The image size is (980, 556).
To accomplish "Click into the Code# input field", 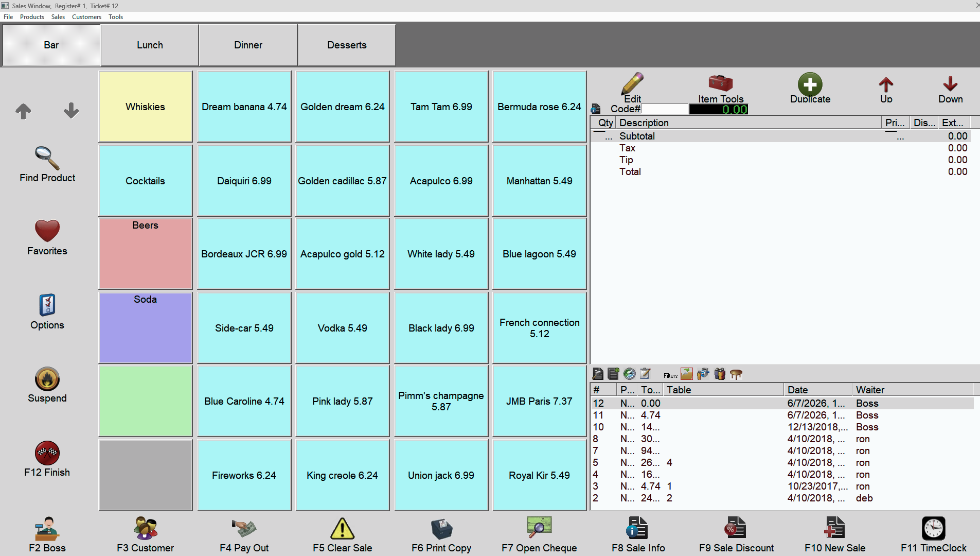I will [665, 109].
